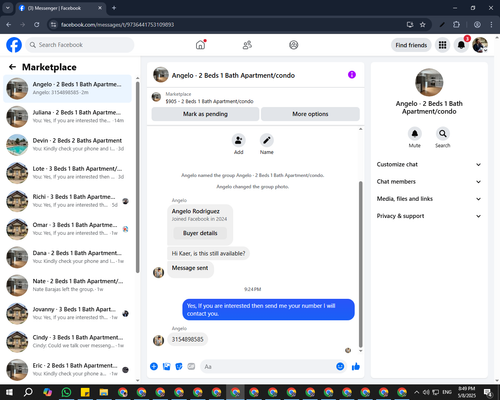This screenshot has width=500, height=400.
Task: Open the profile circle icon in top navigation
Action: [x=294, y=45]
